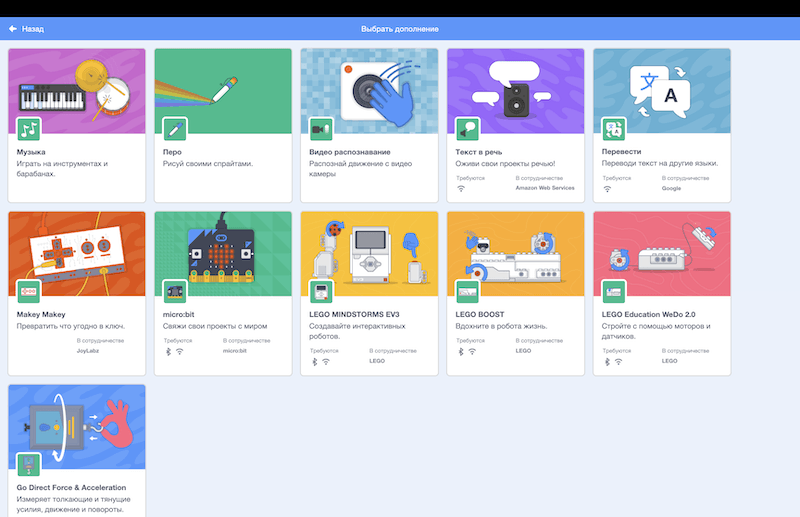The height and width of the screenshot is (517, 800).
Task: Add the Makey Makey extension title
Action: [41, 313]
